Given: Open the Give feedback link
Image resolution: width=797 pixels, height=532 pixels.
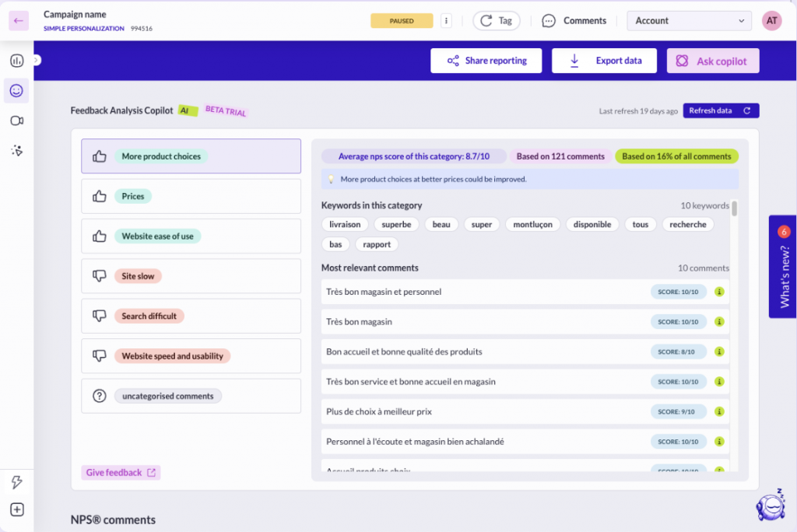Looking at the screenshot, I should tap(121, 472).
